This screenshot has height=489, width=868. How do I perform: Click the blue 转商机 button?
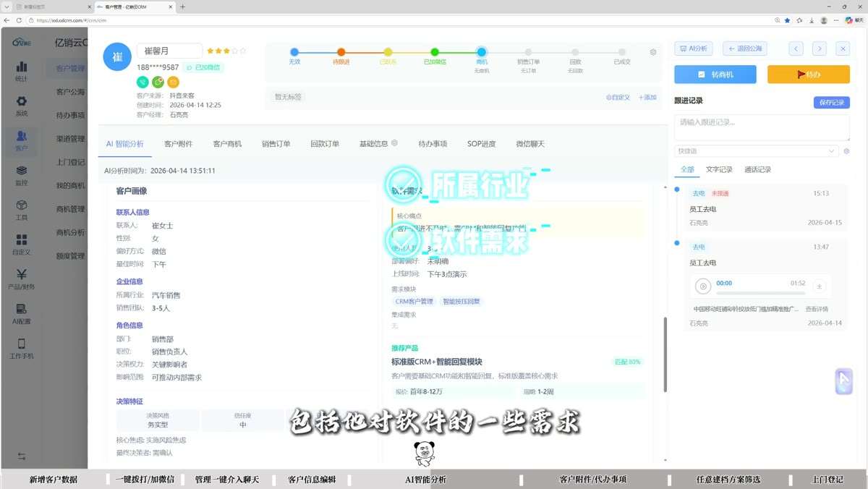(x=715, y=75)
